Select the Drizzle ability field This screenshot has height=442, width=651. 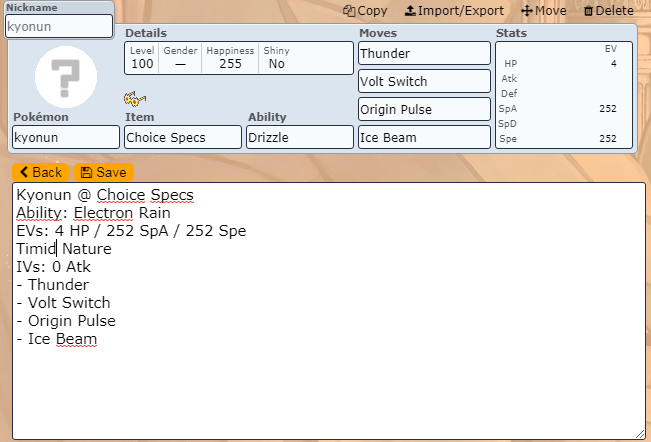click(x=299, y=137)
